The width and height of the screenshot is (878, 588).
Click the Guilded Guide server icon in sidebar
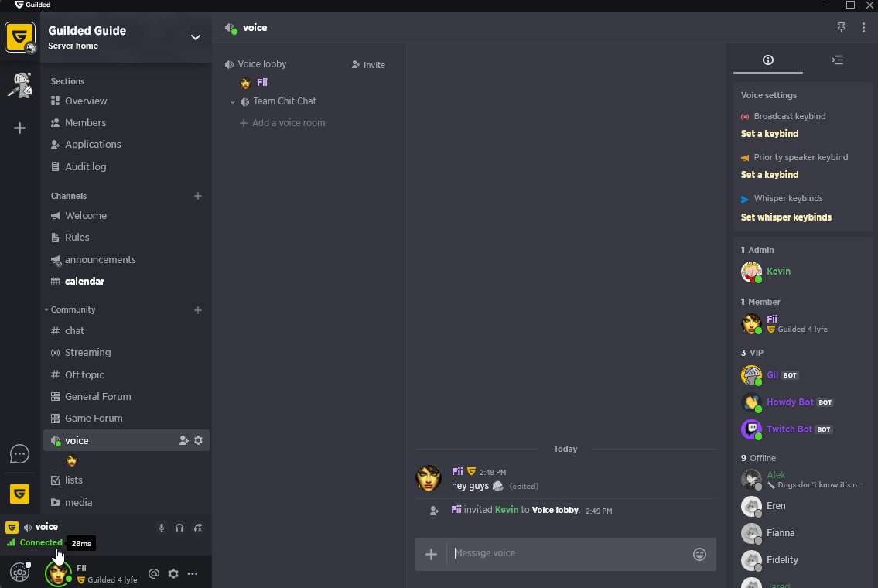(19, 37)
